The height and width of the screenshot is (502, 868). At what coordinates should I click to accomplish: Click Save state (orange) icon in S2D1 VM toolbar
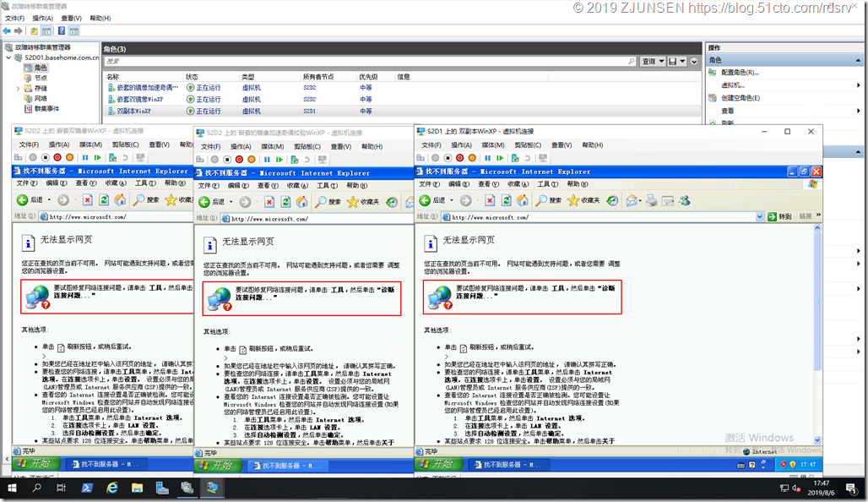pos(472,158)
